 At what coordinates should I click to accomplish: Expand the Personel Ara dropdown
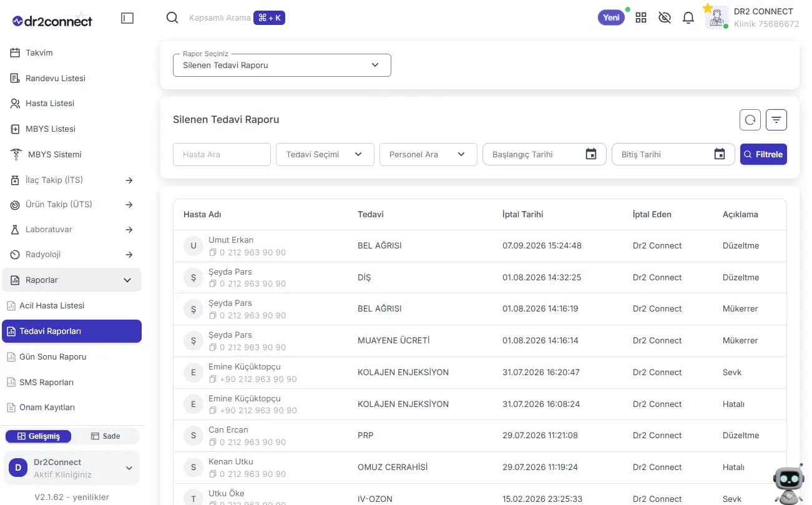point(428,154)
